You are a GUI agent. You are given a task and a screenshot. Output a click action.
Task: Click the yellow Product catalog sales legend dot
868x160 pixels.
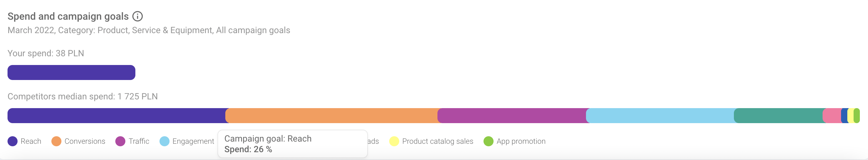click(x=394, y=141)
